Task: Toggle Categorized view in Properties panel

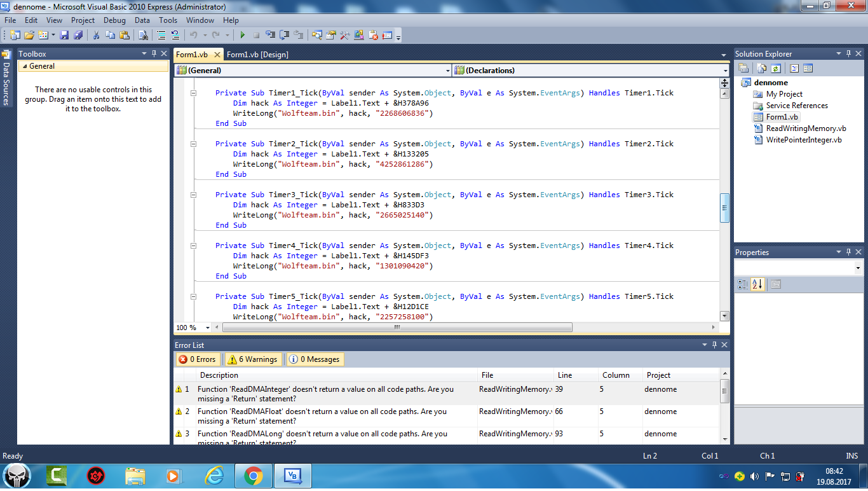Action: click(x=743, y=284)
